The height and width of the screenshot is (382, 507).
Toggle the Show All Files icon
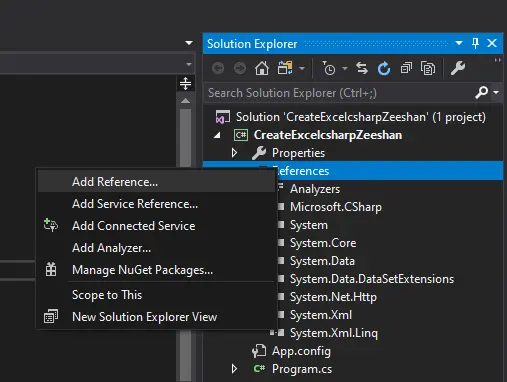[428, 68]
